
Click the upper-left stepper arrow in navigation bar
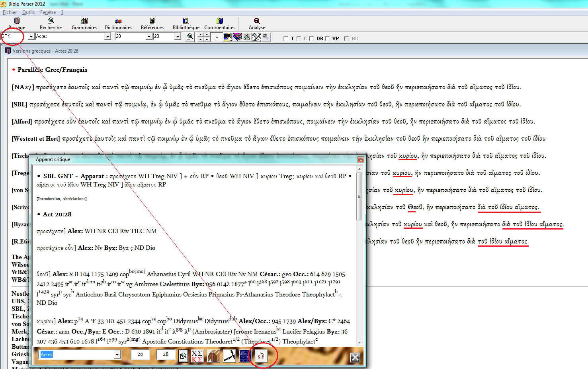pos(201,35)
